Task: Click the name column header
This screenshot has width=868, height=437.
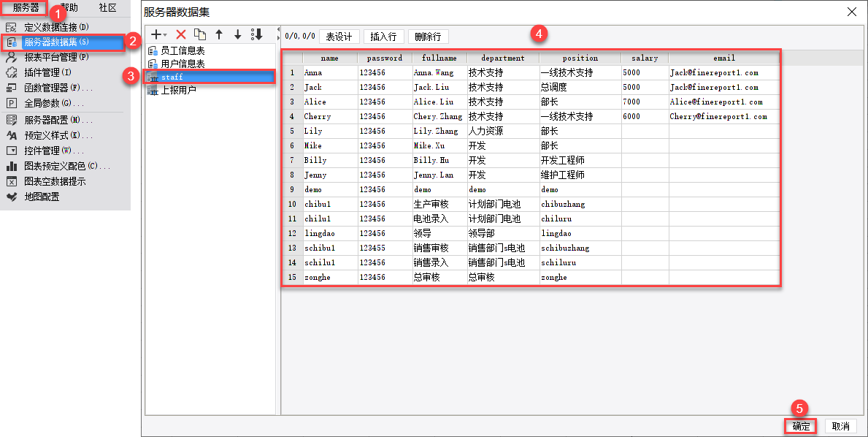Action: coord(330,58)
